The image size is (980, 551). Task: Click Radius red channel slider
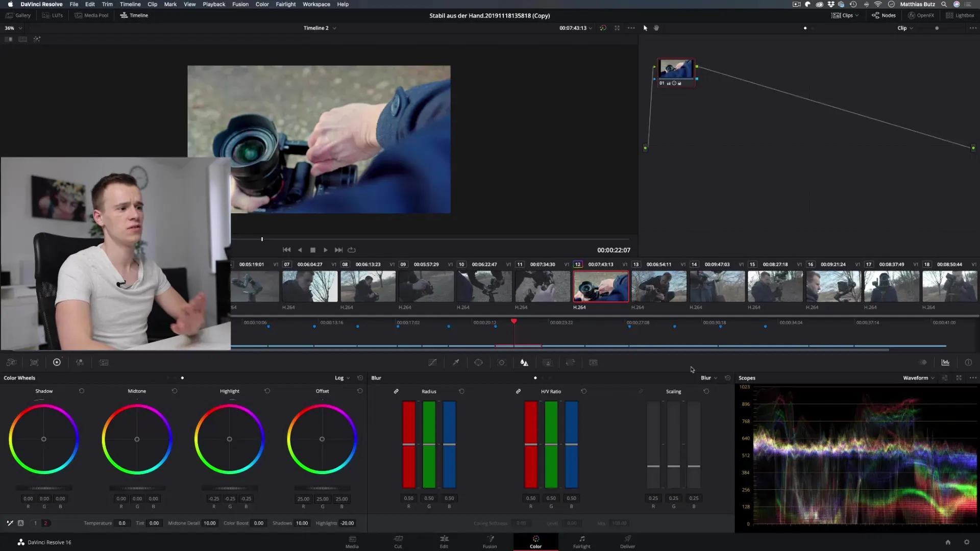[409, 444]
